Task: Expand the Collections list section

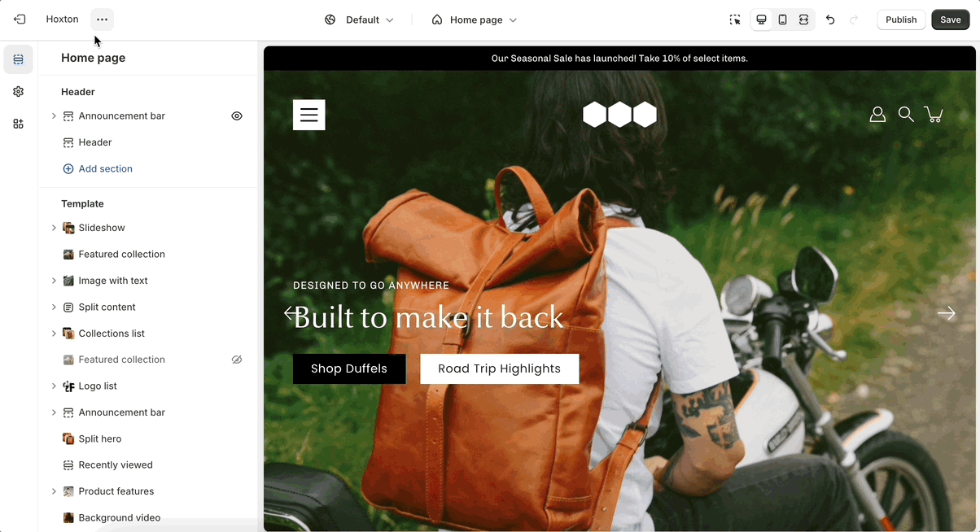Action: tap(54, 334)
